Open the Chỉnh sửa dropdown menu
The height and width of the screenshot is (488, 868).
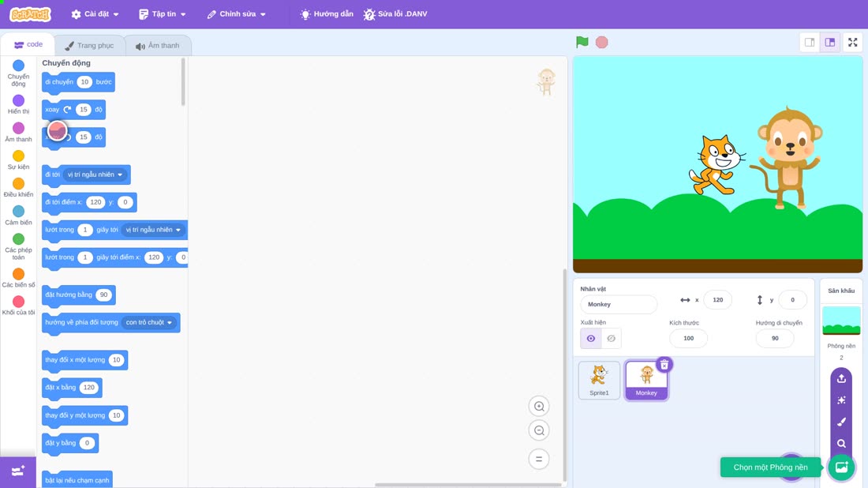[x=237, y=14]
